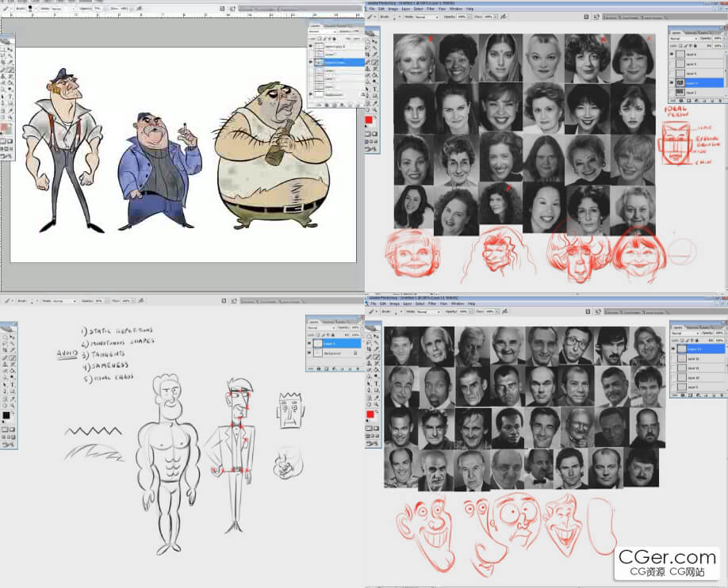Image resolution: width=728 pixels, height=588 pixels.
Task: Toggle the eye of the highlighted layer above female portraits
Action: pos(673,82)
